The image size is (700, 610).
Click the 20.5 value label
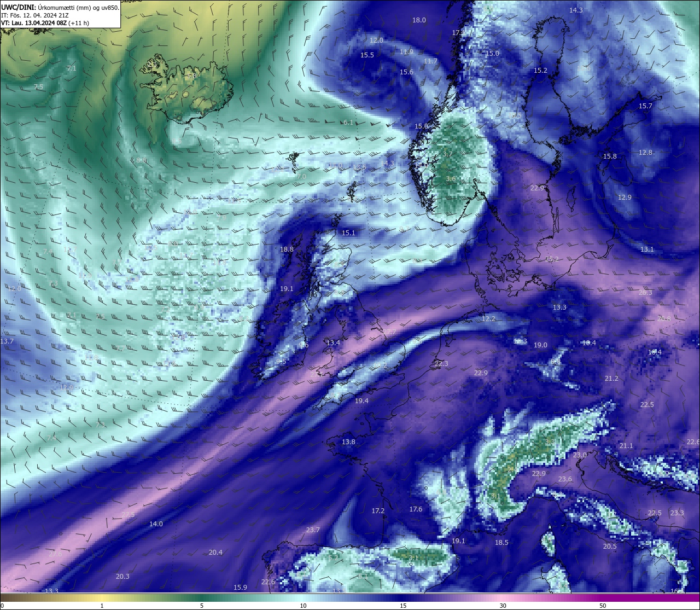coord(610,547)
